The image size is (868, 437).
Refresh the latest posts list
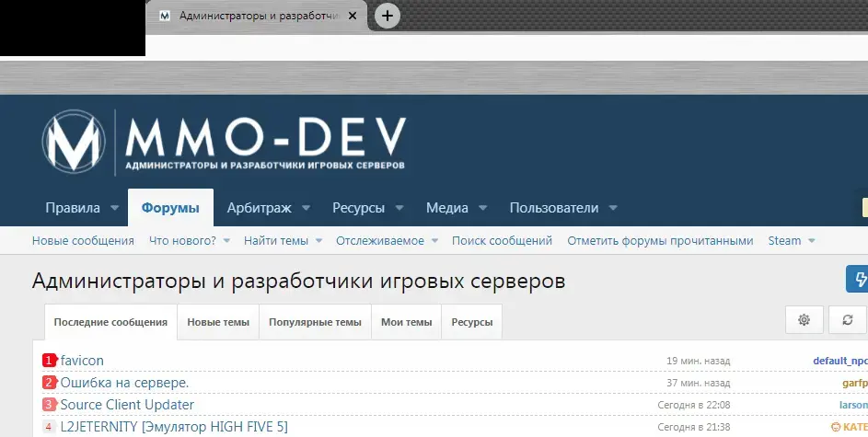pyautogui.click(x=848, y=320)
